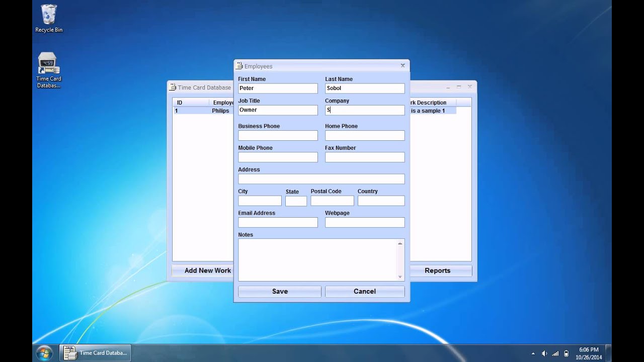Click the Show Desktop strip beside the clock

tap(608, 353)
